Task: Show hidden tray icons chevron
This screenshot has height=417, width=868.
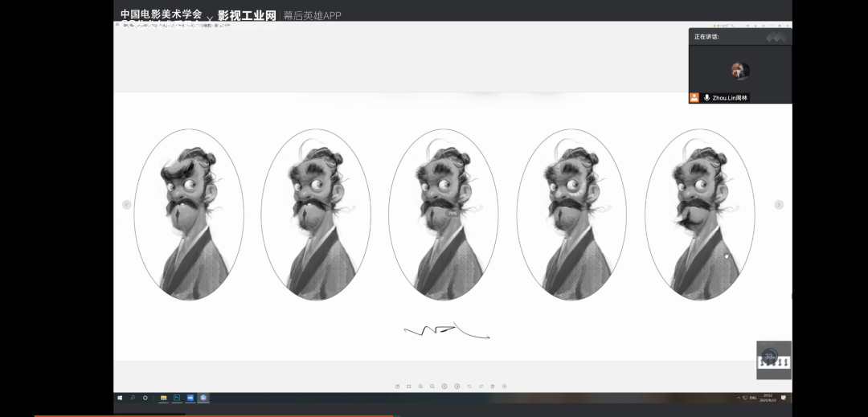Action: point(739,398)
